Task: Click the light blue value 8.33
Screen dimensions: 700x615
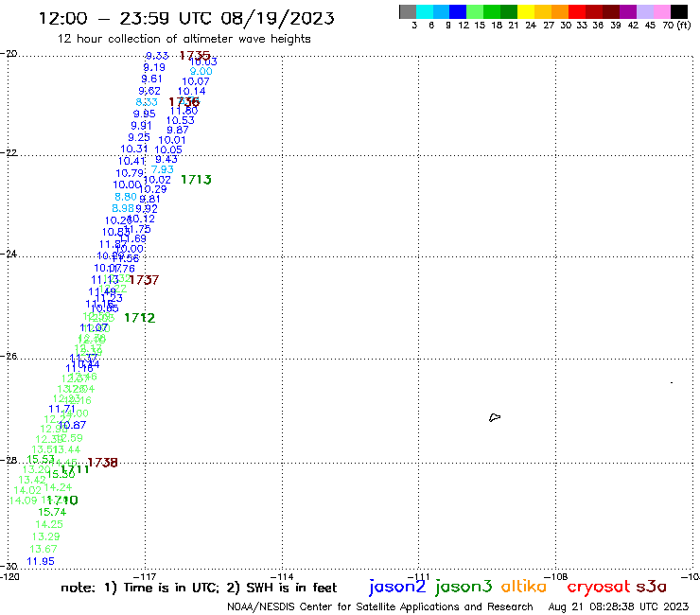Action: [x=147, y=102]
